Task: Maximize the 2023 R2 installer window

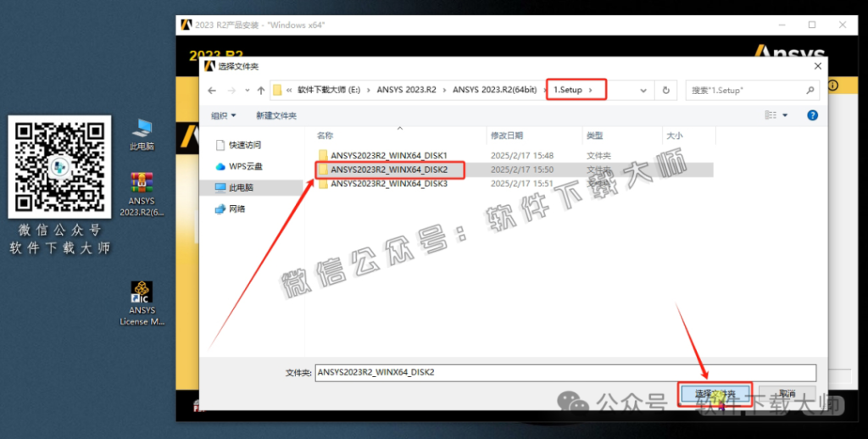Action: [812, 25]
